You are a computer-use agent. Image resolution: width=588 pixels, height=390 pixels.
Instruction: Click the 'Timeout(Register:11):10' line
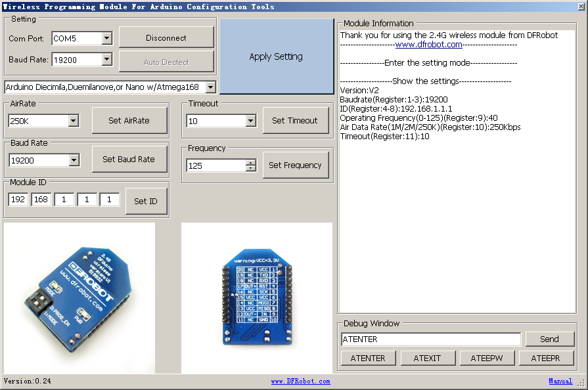coord(385,137)
